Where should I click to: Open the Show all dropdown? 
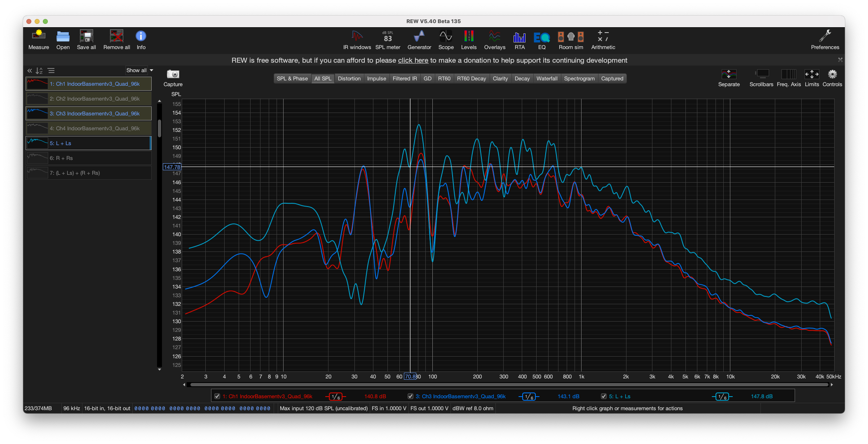coord(139,70)
